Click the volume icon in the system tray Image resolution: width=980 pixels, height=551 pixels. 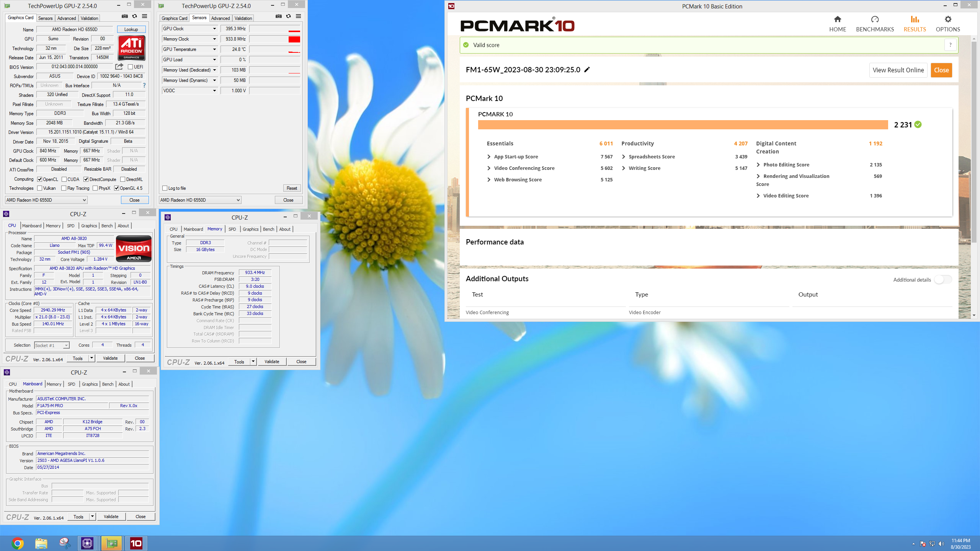tap(941, 544)
